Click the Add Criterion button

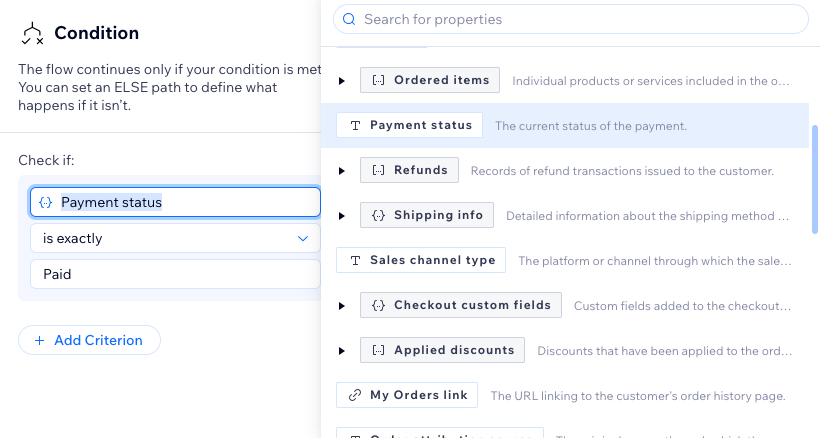[89, 340]
